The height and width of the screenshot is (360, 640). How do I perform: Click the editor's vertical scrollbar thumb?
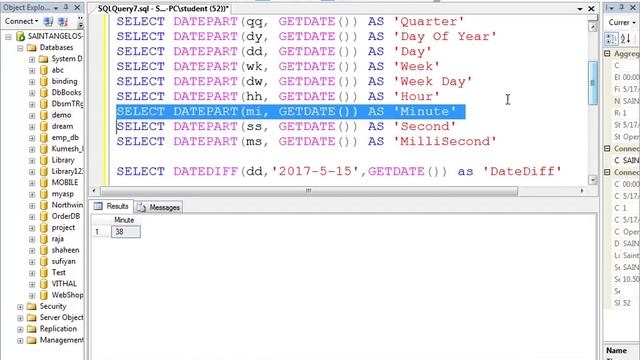coord(593,82)
